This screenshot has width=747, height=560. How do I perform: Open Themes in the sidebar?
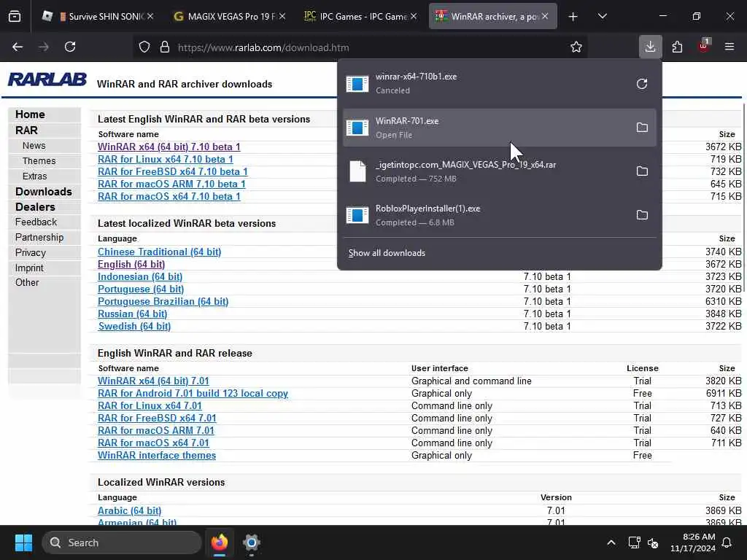coord(39,161)
